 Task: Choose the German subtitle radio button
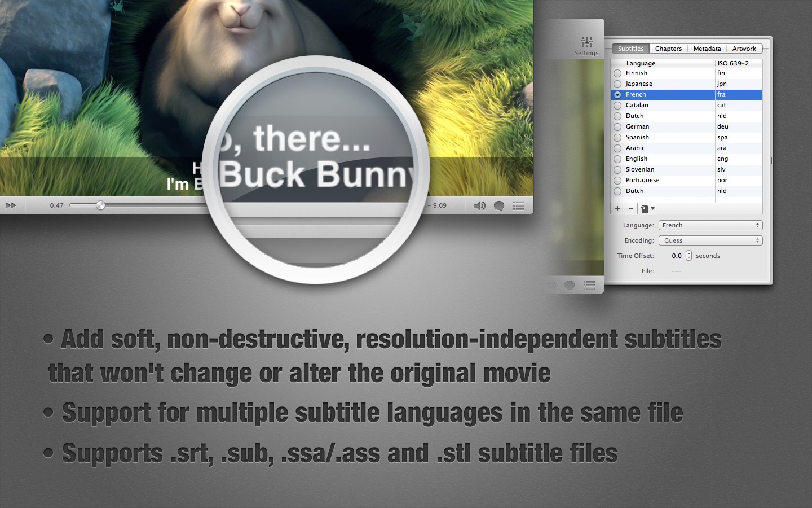[x=617, y=127]
